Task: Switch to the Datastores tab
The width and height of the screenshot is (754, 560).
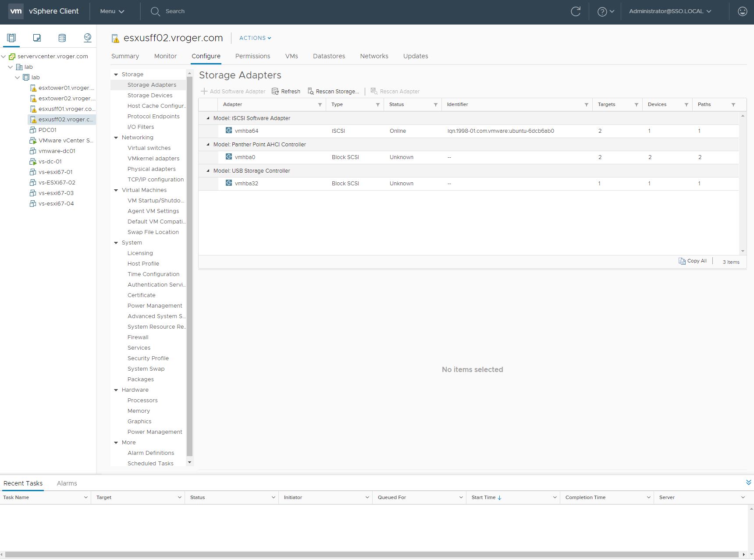Action: click(329, 56)
